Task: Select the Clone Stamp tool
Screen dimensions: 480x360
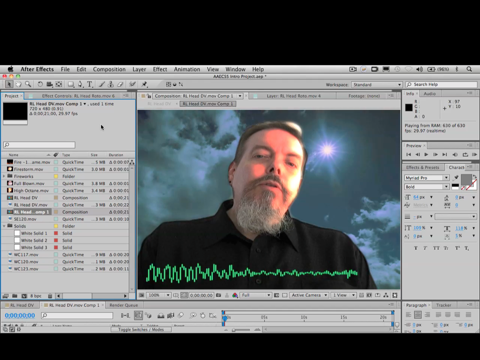Action: pyautogui.click(x=111, y=84)
